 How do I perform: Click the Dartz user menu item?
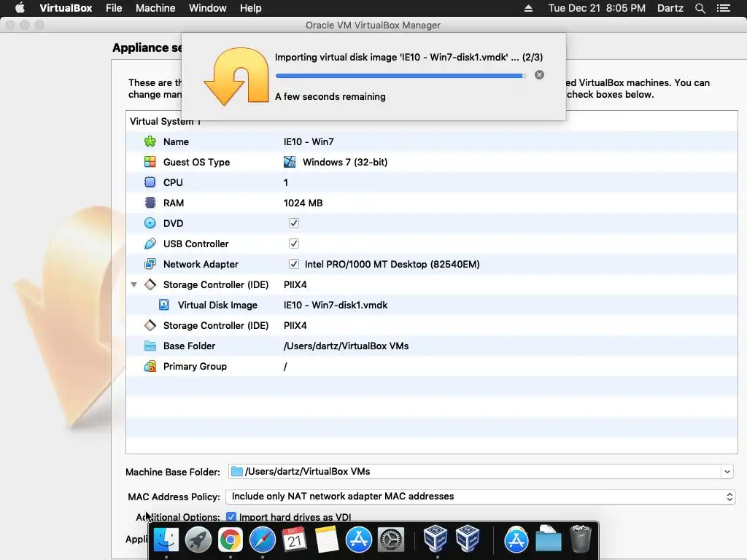(x=670, y=8)
